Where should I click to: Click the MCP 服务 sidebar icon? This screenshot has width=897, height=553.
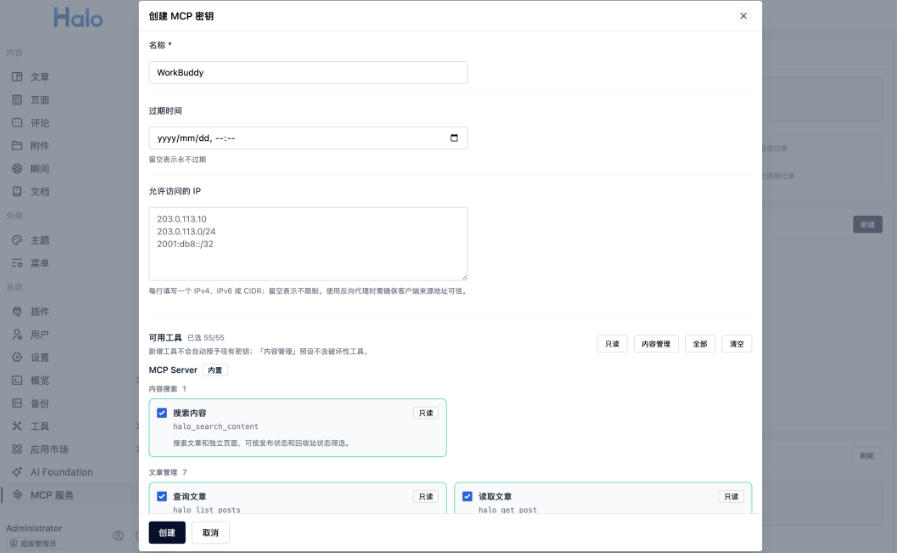point(17,495)
